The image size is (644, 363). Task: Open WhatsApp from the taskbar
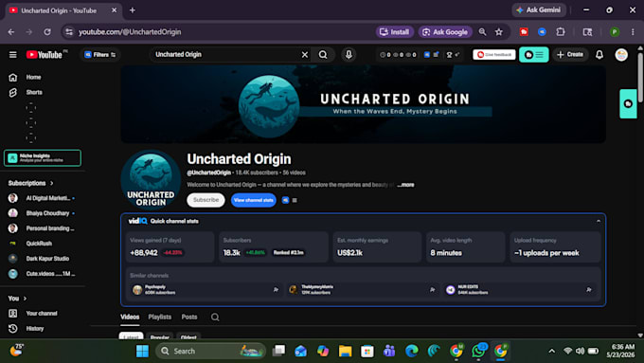[478, 351]
